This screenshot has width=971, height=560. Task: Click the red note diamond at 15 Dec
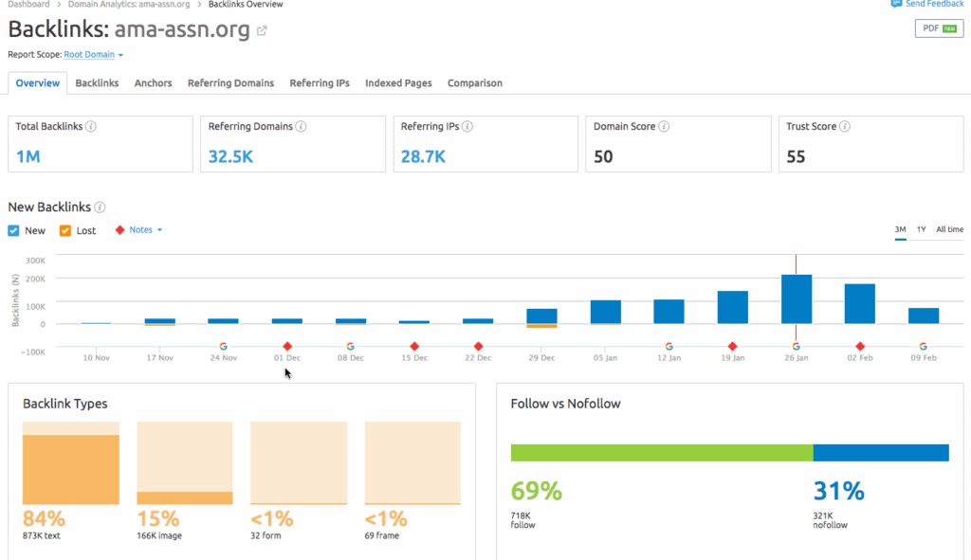click(415, 347)
